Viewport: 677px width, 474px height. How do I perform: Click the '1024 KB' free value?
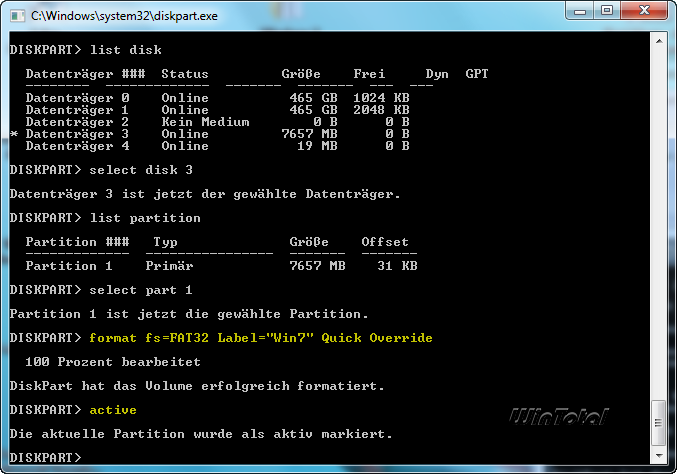pyautogui.click(x=381, y=98)
